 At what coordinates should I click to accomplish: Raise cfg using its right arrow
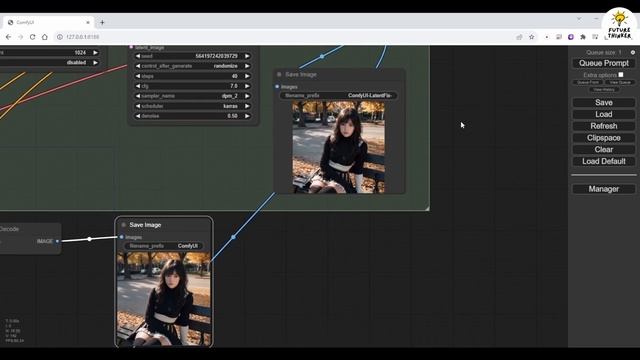[x=247, y=86]
